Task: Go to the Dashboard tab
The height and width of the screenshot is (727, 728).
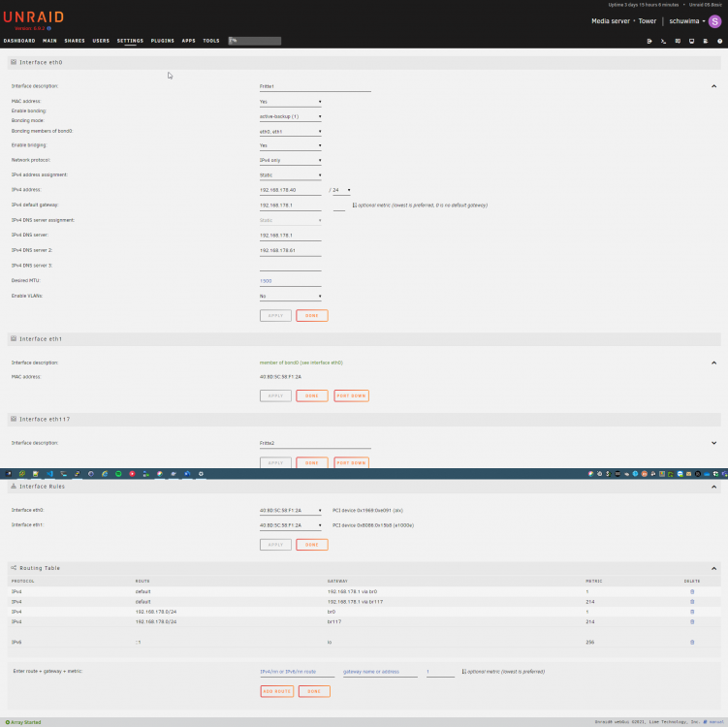Action: (19, 41)
